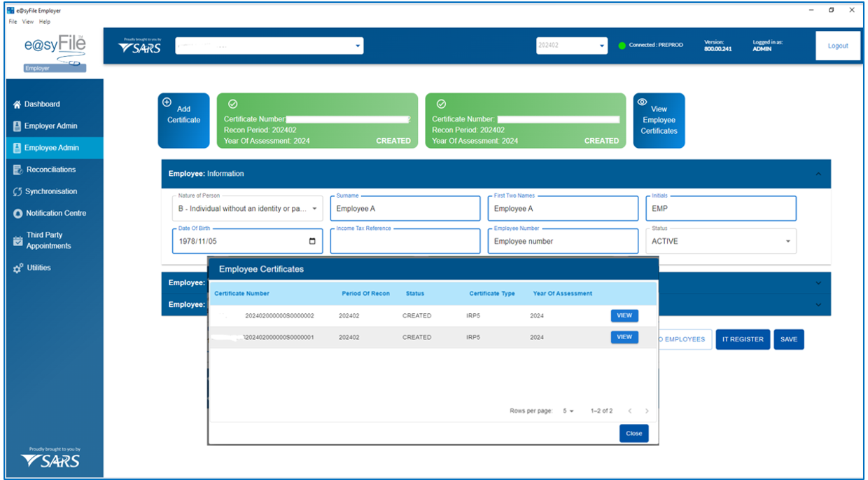The height and width of the screenshot is (480, 868).
Task: Open the Status ACTIVE dropdown
Action: point(787,242)
